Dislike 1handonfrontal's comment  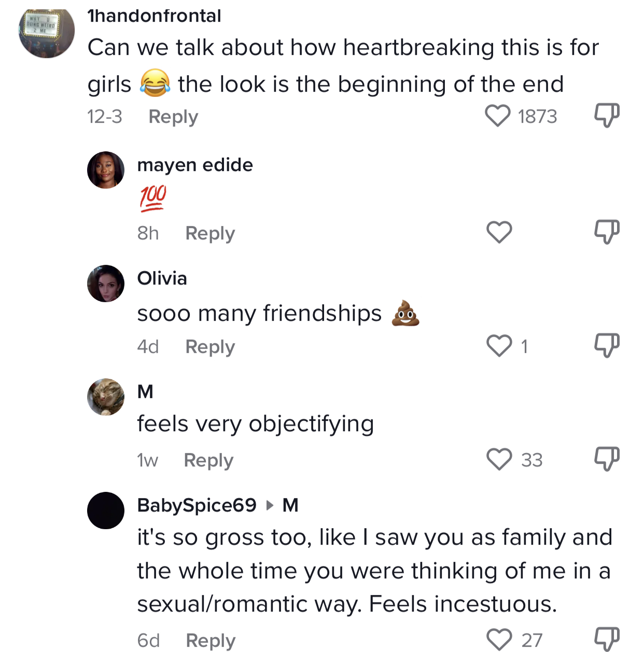tap(607, 115)
